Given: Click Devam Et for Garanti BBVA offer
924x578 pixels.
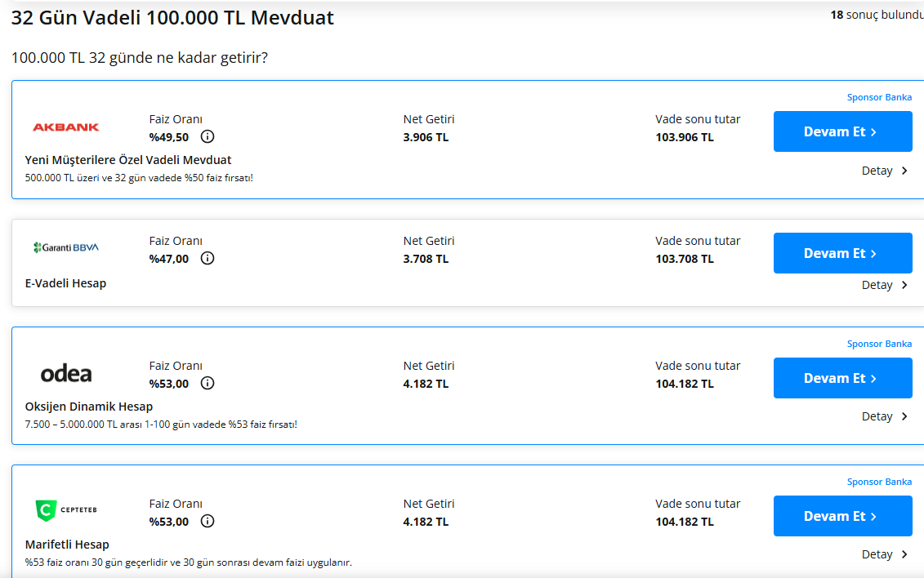Looking at the screenshot, I should click(x=842, y=253).
